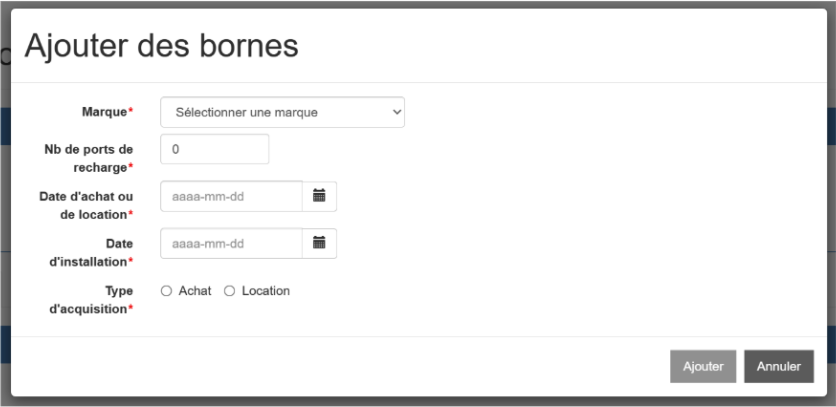Click the red asterisk beside Marque
Image resolution: width=836 pixels, height=407 pixels.
pos(131,110)
